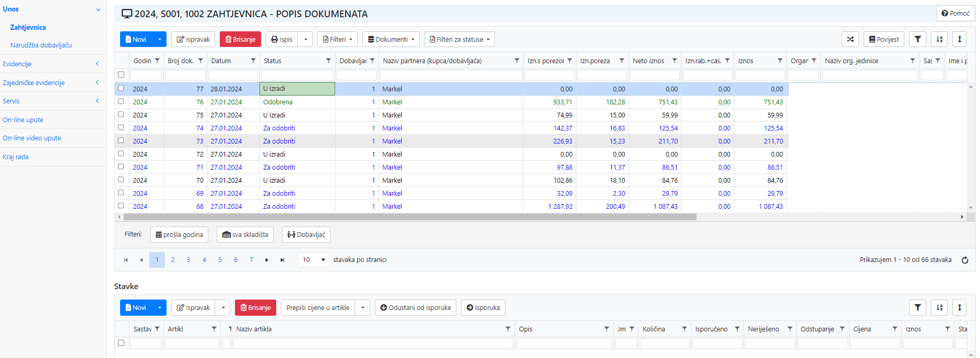
Task: Open filter for the Godin column
Action: 157,61
